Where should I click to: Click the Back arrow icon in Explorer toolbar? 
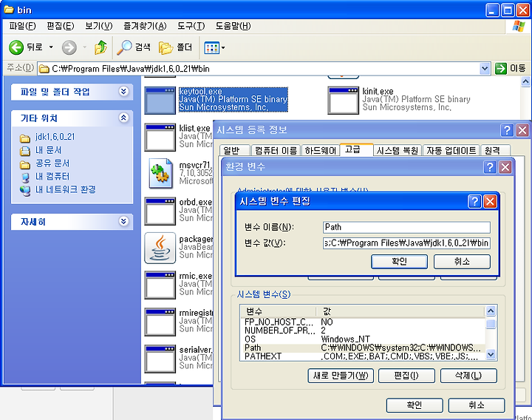[16, 47]
